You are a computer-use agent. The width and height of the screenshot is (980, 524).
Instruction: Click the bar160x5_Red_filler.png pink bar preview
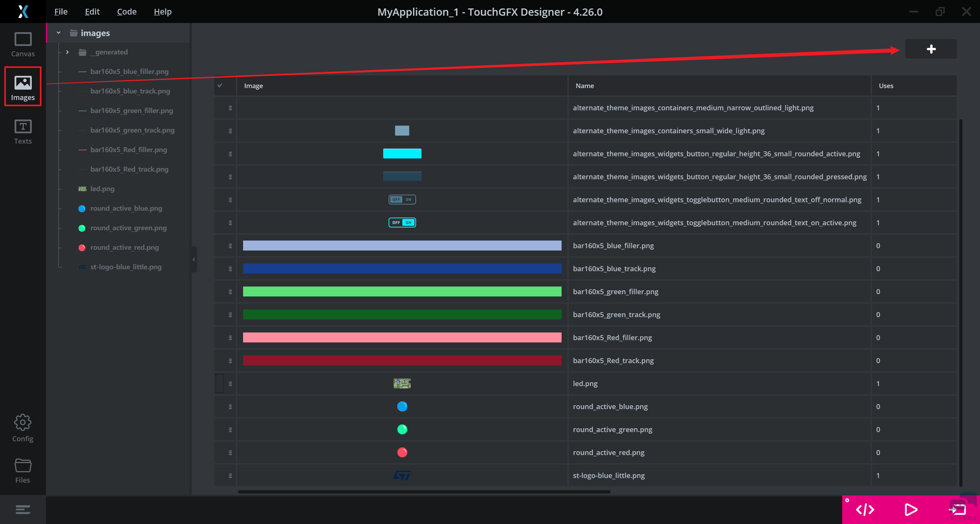tap(402, 337)
